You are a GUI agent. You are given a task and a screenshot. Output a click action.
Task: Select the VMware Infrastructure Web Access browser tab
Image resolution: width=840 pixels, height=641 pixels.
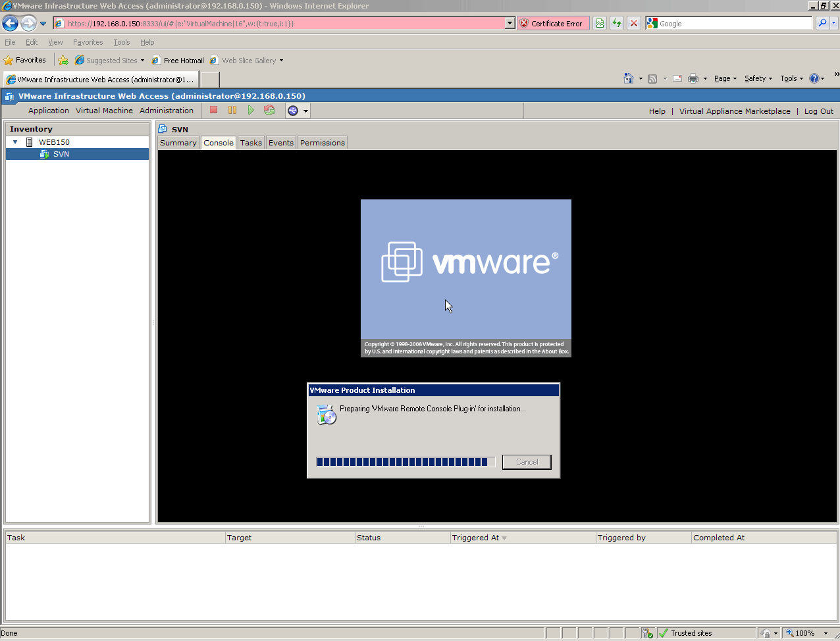[x=100, y=80]
